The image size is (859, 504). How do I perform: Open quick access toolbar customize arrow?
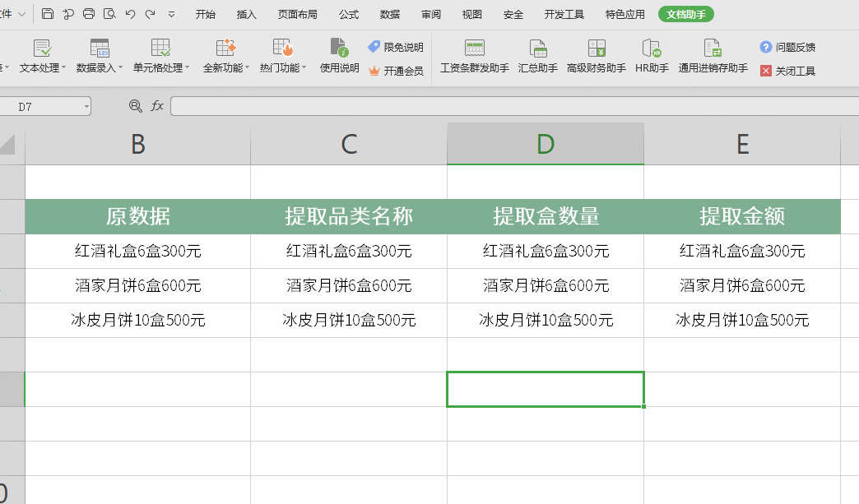171,15
